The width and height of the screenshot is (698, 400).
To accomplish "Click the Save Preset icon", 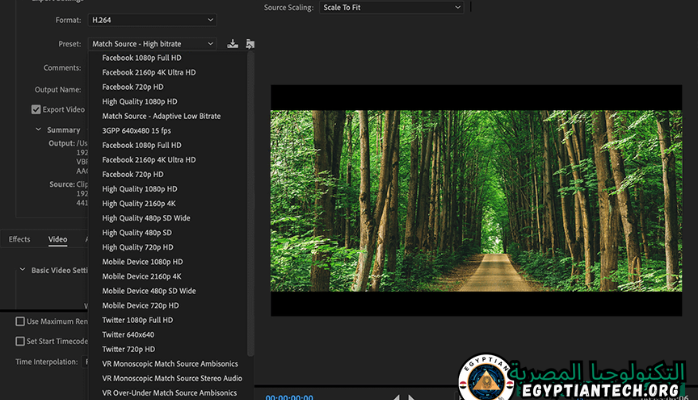I will 233,44.
